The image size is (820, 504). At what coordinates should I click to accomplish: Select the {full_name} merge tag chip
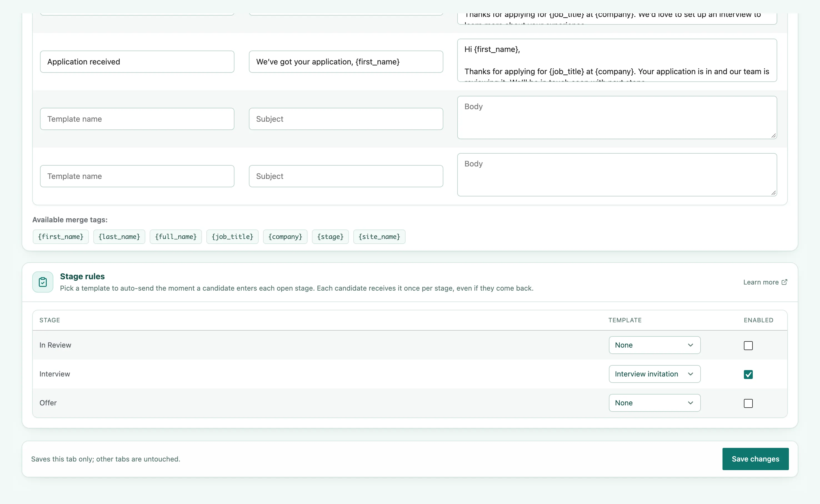[x=176, y=237]
